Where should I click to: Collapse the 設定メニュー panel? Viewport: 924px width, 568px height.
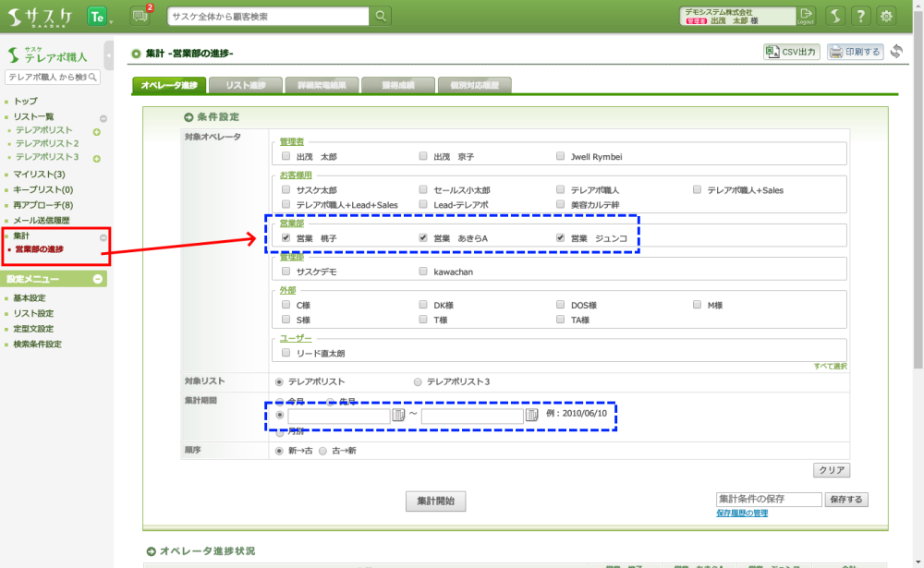click(97, 279)
